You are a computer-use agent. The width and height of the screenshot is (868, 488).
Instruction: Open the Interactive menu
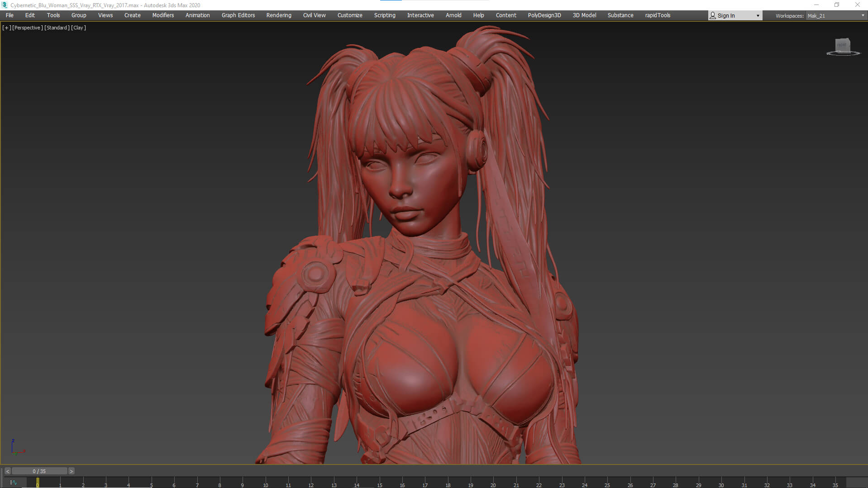tap(420, 15)
